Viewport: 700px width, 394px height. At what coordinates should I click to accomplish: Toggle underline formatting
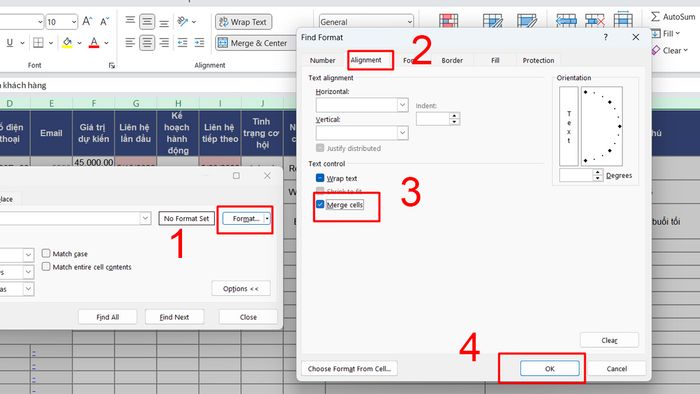(9, 43)
